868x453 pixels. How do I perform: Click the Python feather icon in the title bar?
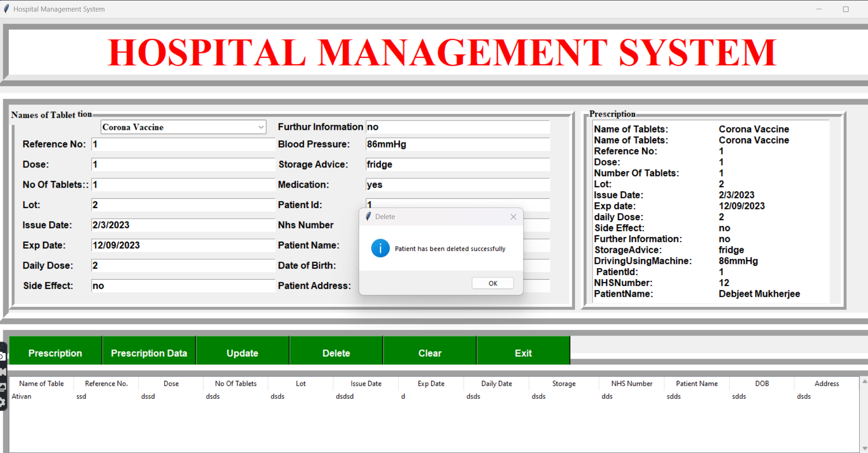(x=6, y=9)
